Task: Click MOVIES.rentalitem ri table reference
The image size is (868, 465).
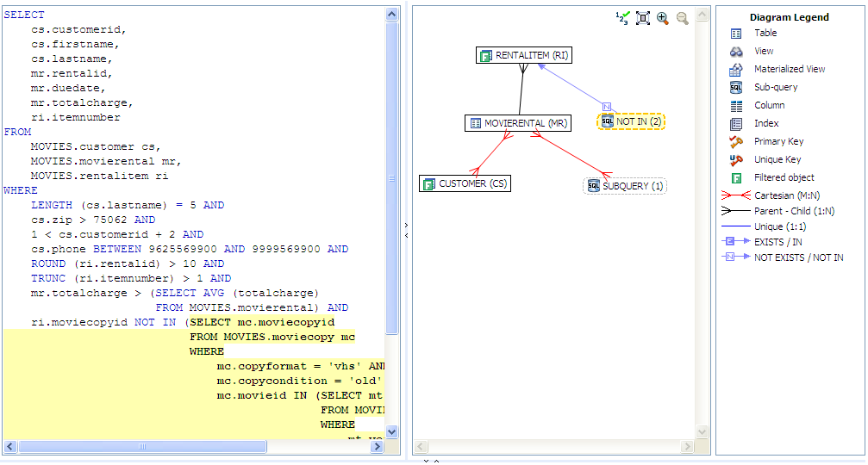Action: [99, 176]
